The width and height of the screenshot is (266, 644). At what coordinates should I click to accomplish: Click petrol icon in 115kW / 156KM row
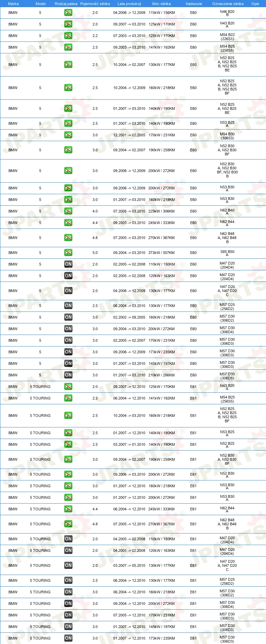(68, 13)
